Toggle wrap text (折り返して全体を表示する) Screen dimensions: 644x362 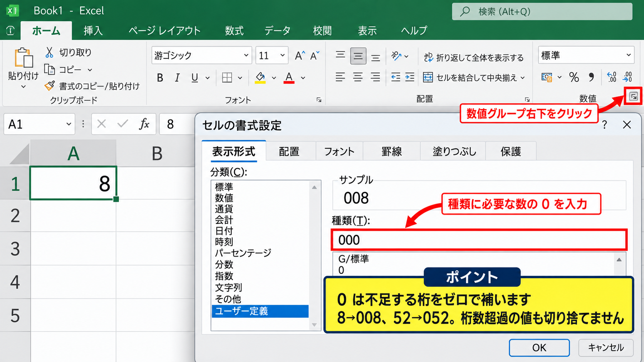474,58
